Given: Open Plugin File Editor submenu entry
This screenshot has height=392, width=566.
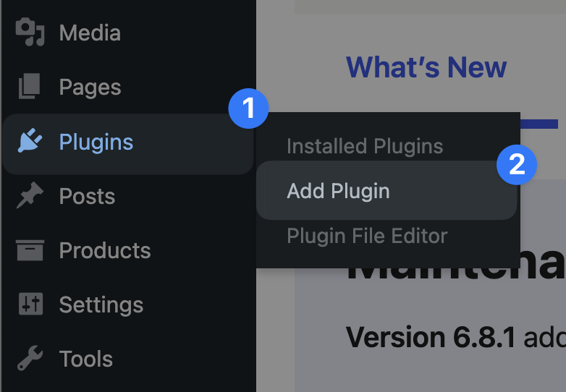Looking at the screenshot, I should 367,236.
